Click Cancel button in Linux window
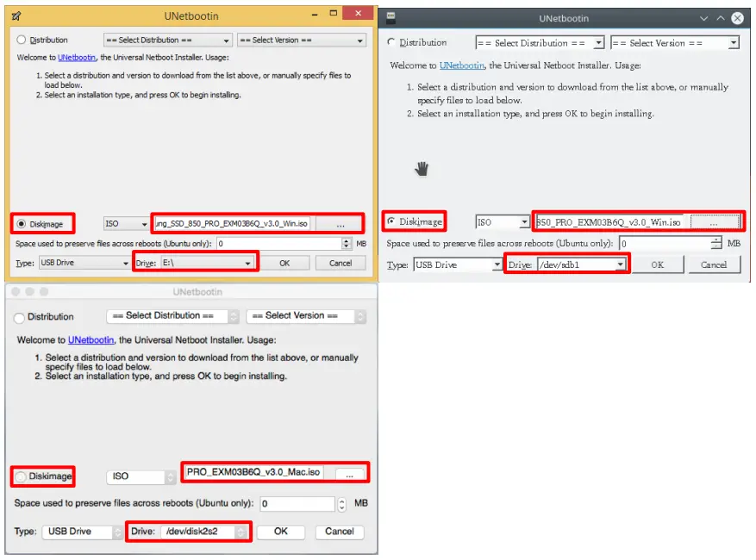 (714, 264)
